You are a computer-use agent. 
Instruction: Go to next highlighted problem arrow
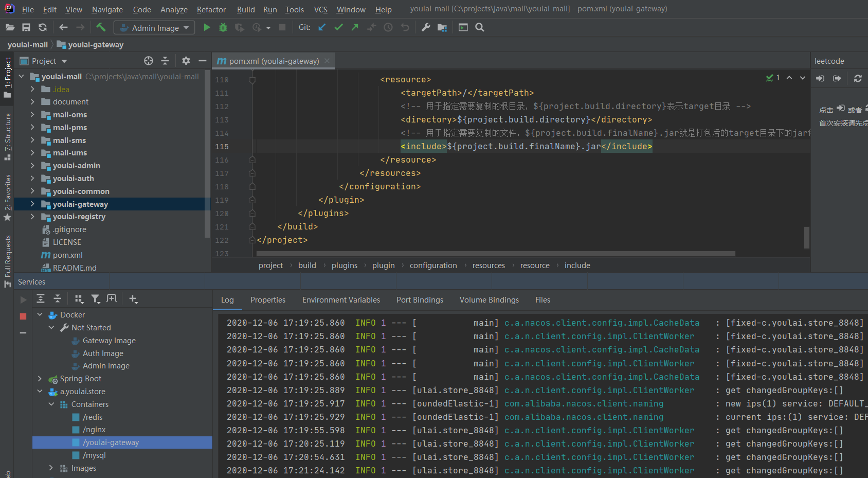click(803, 78)
